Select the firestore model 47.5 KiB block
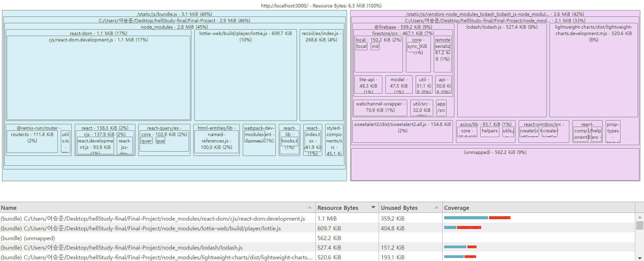Viewport: 644px width, 261px height. pos(399,84)
